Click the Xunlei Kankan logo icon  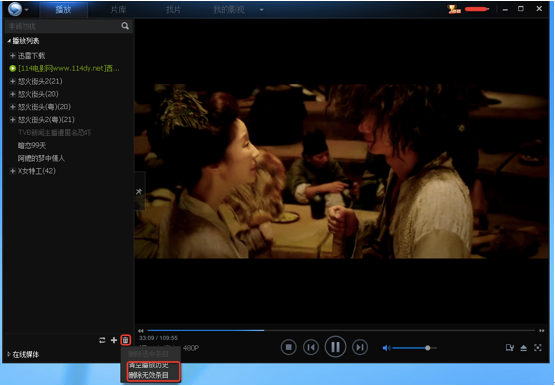(15, 9)
